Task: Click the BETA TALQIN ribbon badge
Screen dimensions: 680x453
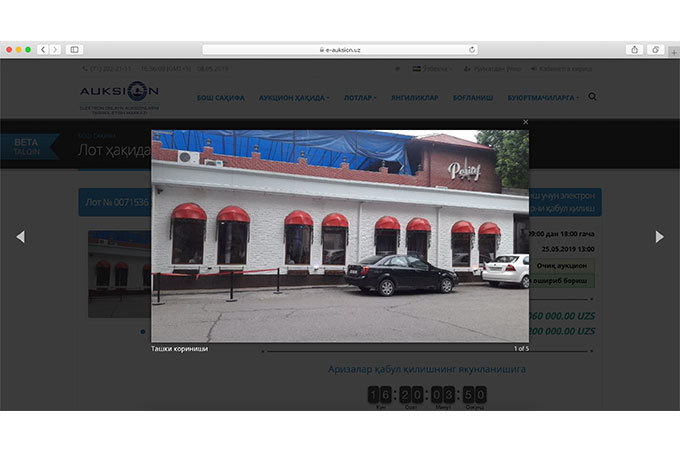Action: coord(29,147)
